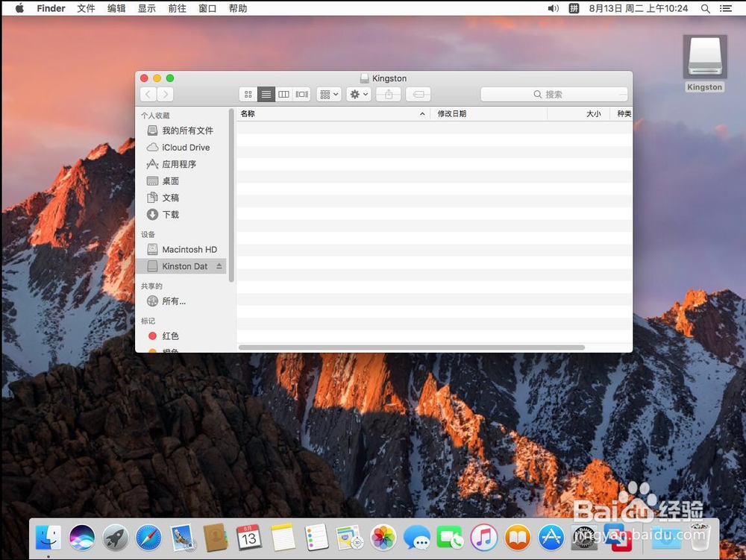Open Mail from the Dock

click(x=183, y=538)
